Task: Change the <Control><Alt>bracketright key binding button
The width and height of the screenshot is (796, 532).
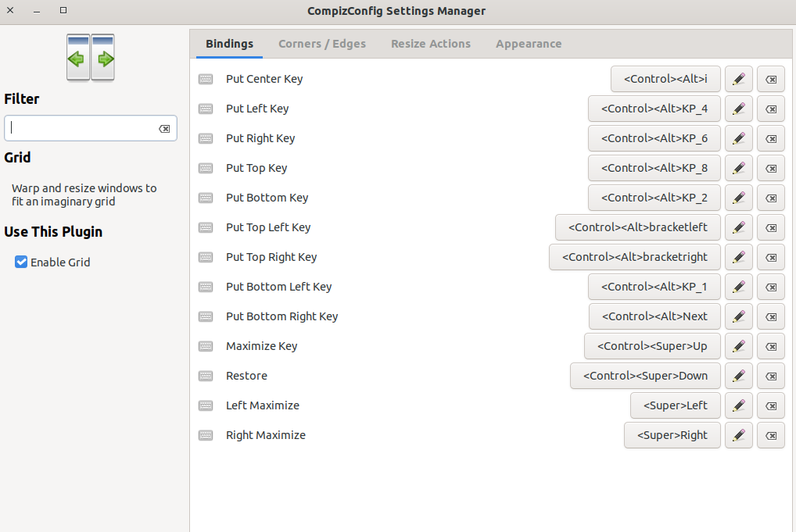Action: click(x=634, y=257)
